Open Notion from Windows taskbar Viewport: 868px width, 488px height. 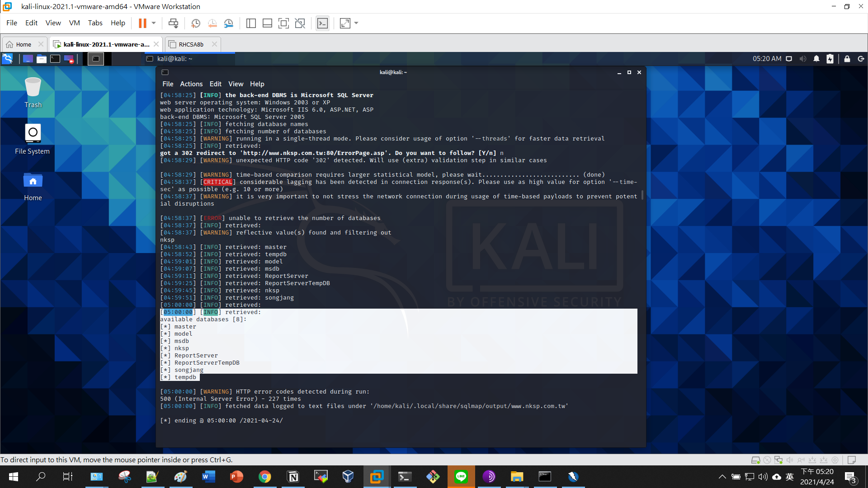(x=293, y=477)
